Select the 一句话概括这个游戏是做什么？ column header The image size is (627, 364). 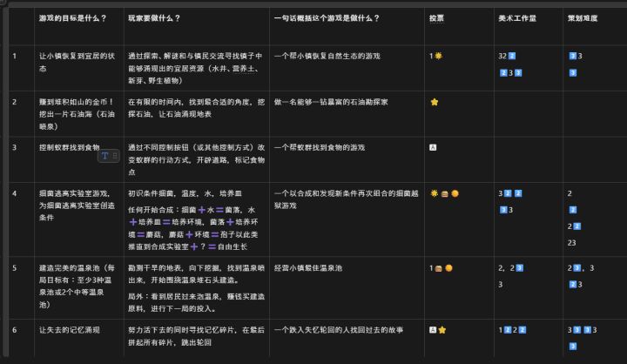point(327,18)
